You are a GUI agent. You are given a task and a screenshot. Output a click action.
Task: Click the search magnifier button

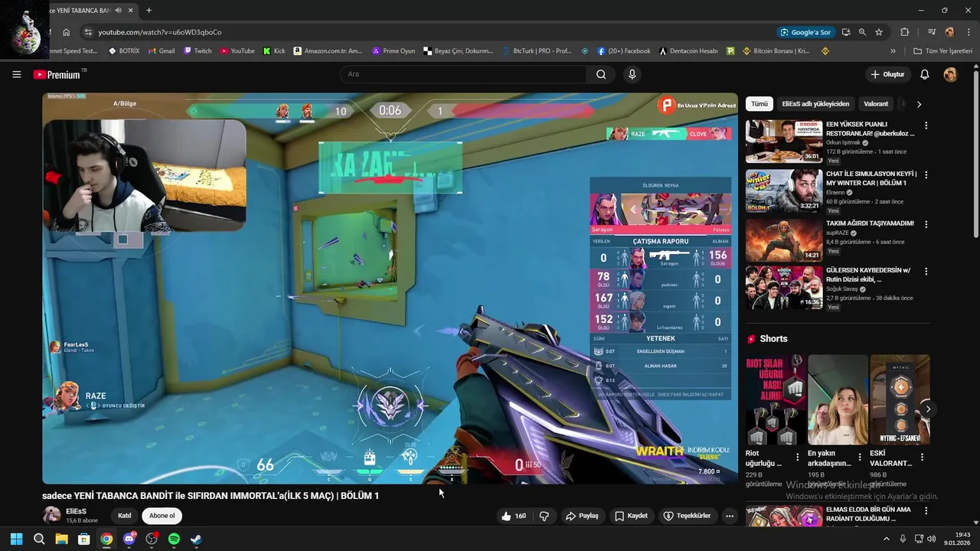click(601, 74)
